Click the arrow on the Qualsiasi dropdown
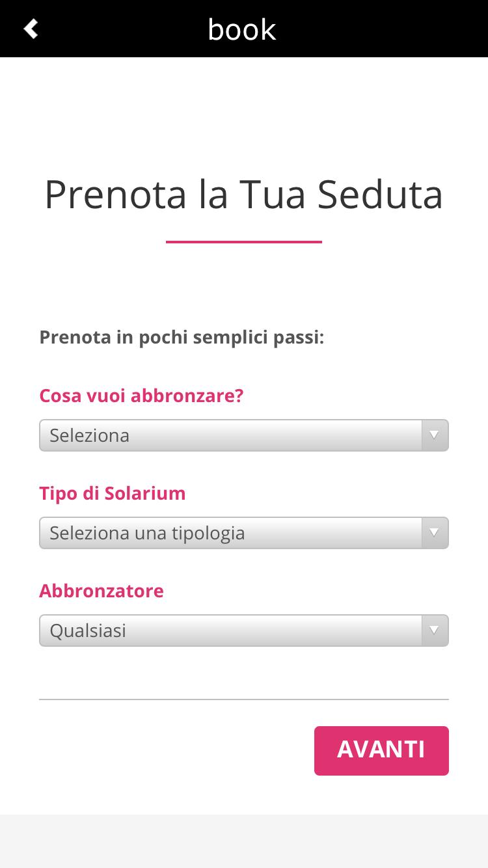This screenshot has height=868, width=488. coord(434,631)
